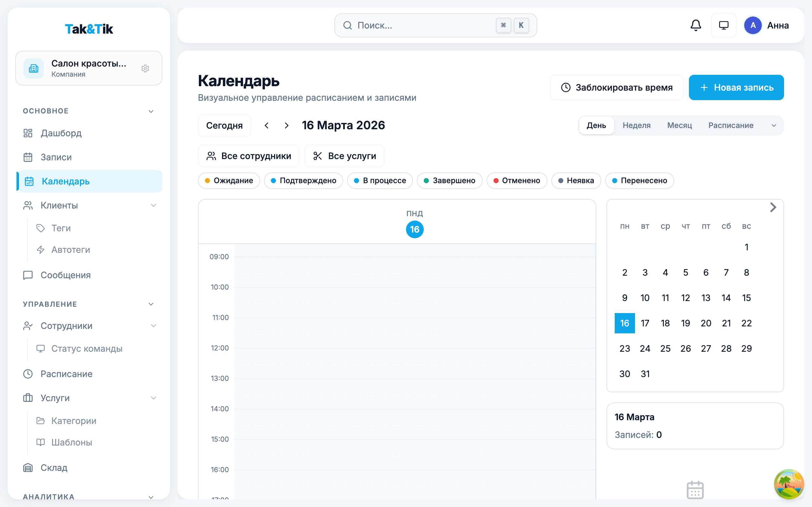
Task: Open the notifications bell
Action: click(696, 25)
